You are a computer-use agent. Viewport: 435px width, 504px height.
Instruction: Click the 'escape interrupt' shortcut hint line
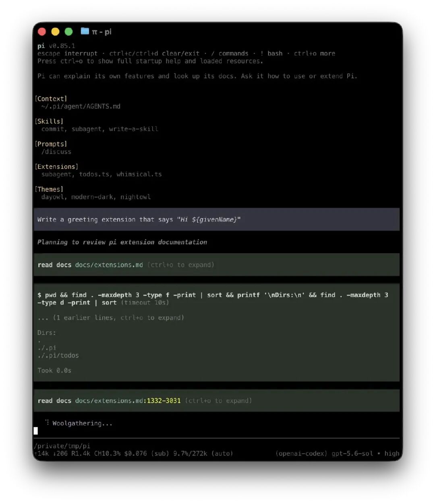pyautogui.click(x=186, y=53)
